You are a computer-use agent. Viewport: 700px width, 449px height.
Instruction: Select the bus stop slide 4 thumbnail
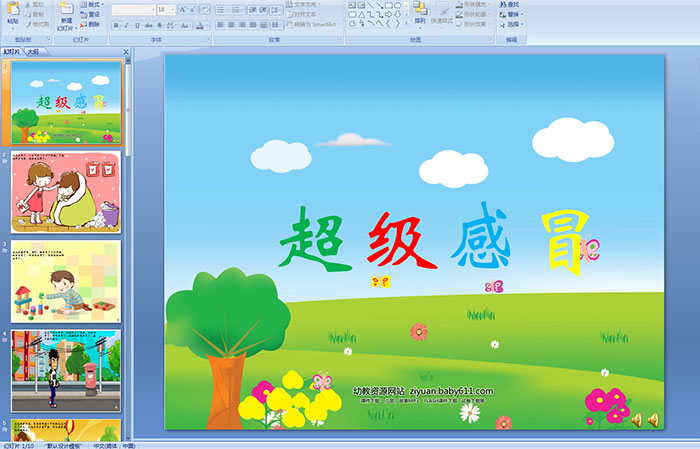[66, 370]
